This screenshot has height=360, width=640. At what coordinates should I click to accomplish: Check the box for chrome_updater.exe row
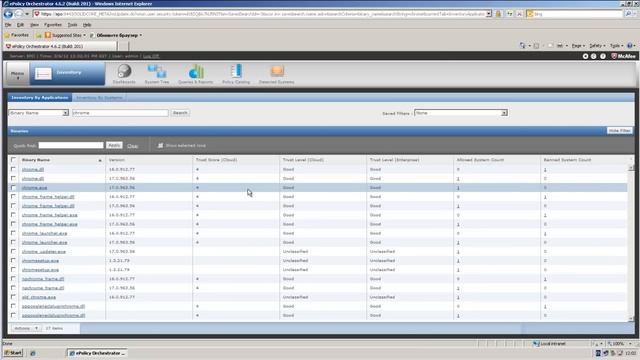tap(13, 251)
